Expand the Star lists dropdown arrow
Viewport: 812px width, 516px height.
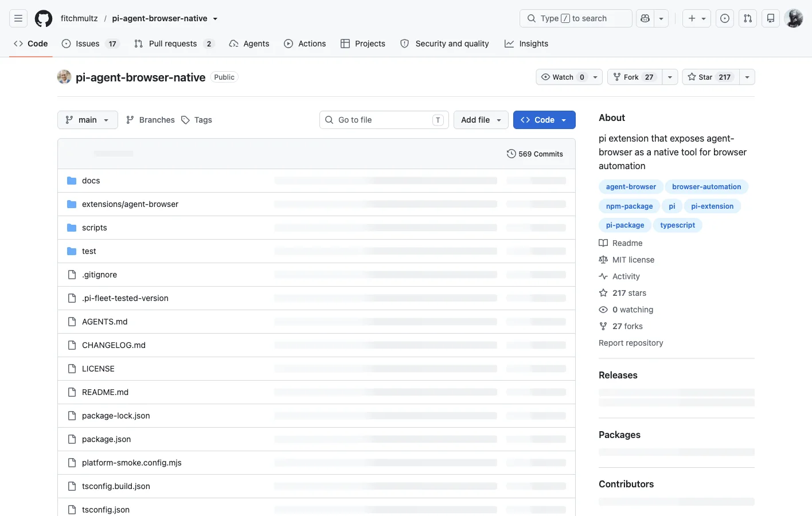[747, 77]
